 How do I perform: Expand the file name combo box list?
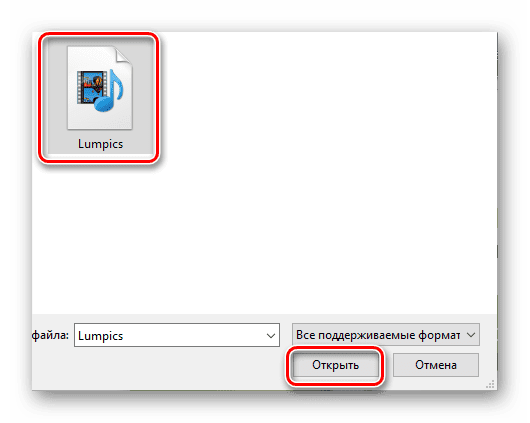270,336
